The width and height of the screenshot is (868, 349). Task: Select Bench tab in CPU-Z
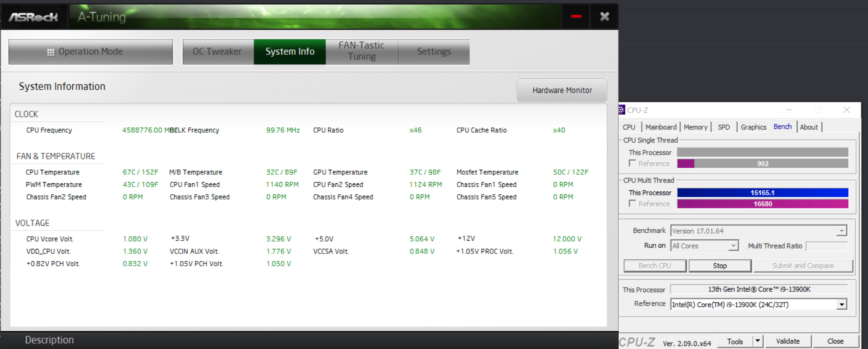pos(782,126)
